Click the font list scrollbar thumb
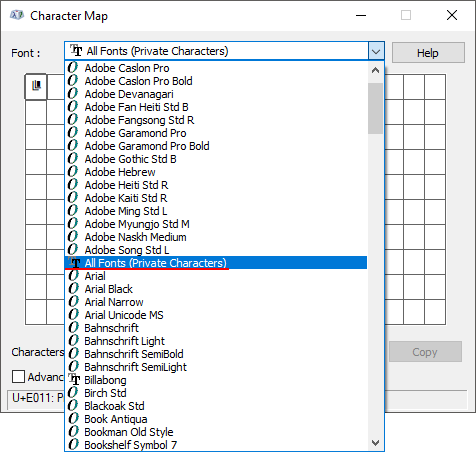Screen dimensions: 476x452 click(x=376, y=108)
